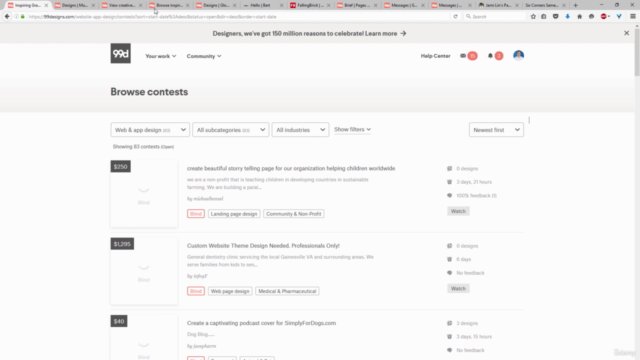The image size is (640, 360).
Task: Switch to the Designs | Mu... tab
Action: point(74,5)
